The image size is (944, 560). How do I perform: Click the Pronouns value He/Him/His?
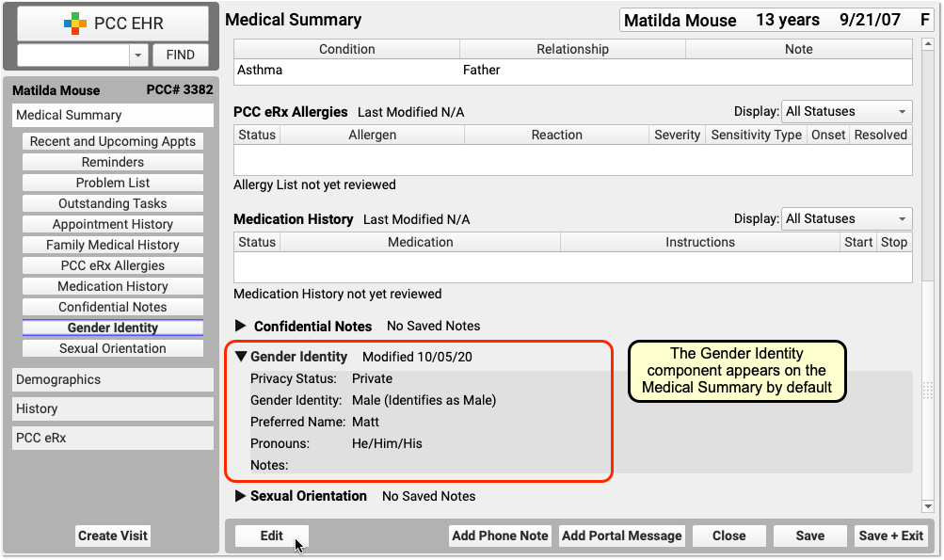point(387,444)
